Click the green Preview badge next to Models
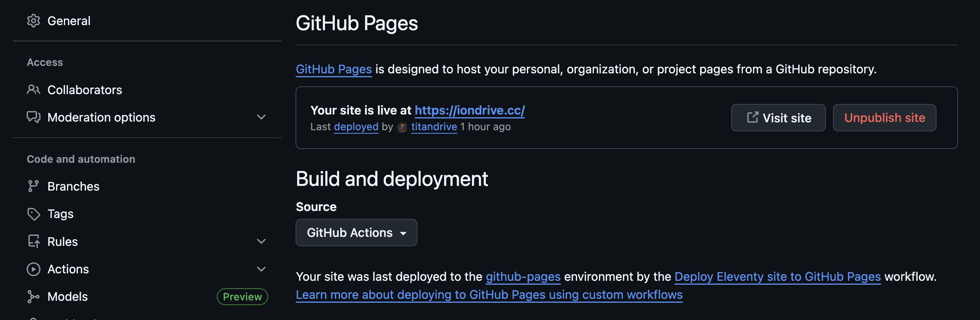 click(242, 297)
